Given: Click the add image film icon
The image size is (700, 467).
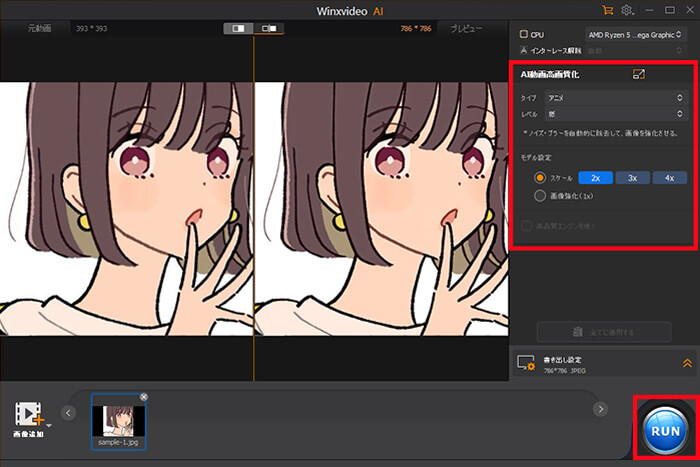Looking at the screenshot, I should pos(28,414).
